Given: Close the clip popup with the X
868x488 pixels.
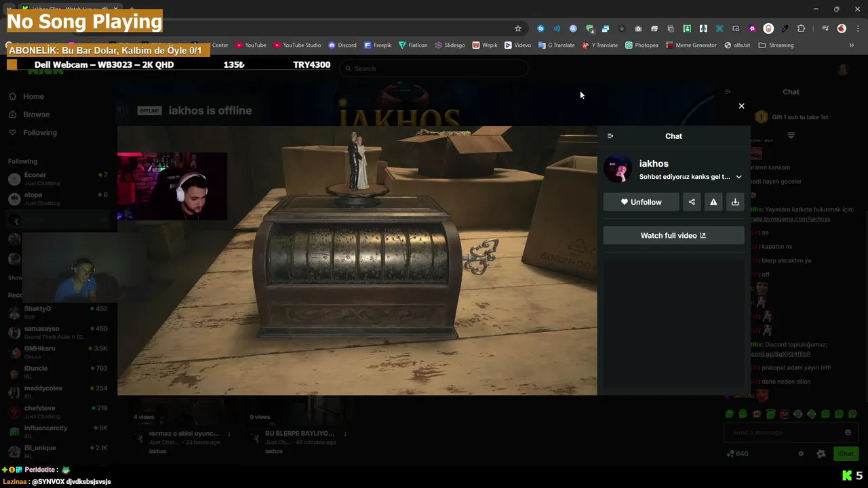Looking at the screenshot, I should 741,106.
